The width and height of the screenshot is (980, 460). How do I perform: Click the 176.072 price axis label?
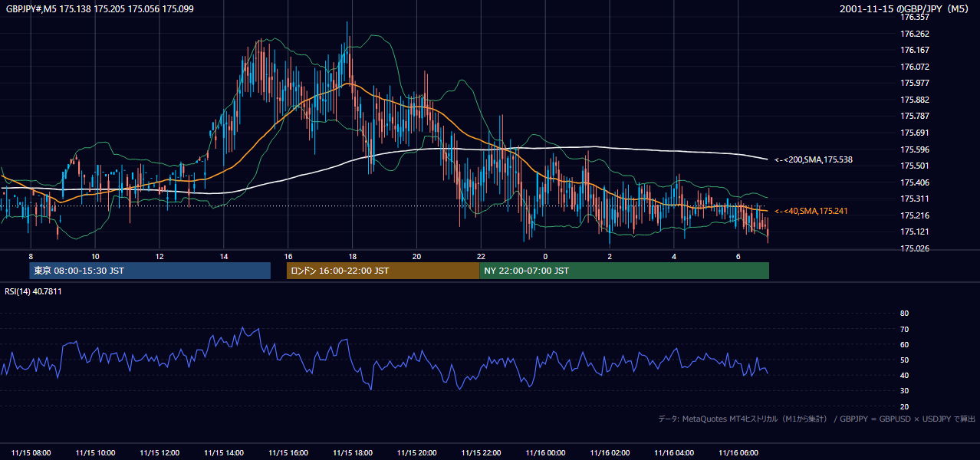pyautogui.click(x=915, y=67)
